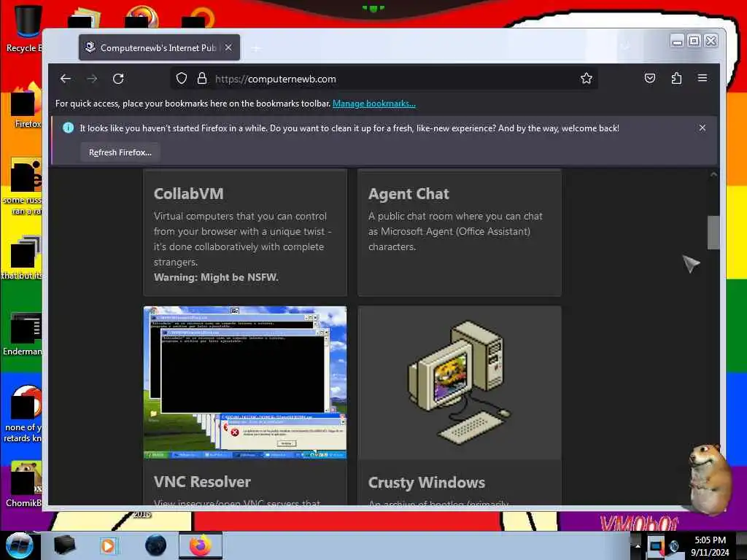Screen dimensions: 747x560
Task: Select the 'some russ' desktop file
Action: (24, 187)
